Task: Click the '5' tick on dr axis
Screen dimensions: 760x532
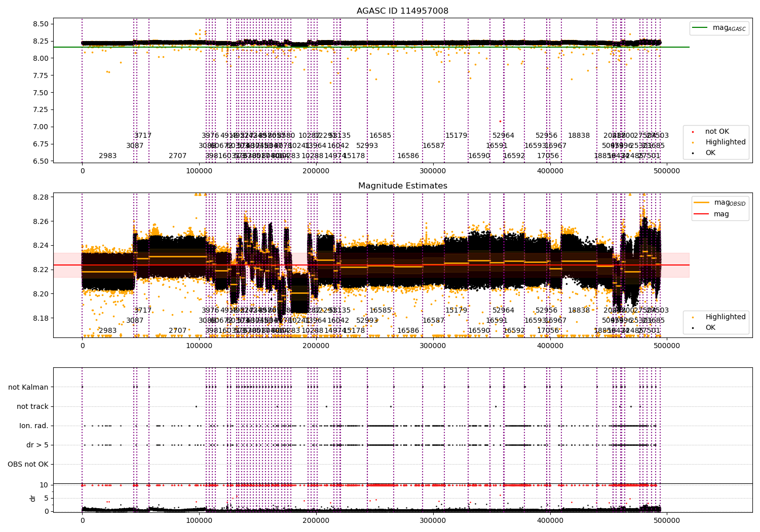Action: coord(46,499)
